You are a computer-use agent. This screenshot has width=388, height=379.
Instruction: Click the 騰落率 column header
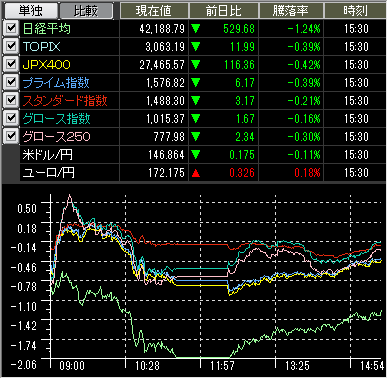tap(291, 11)
